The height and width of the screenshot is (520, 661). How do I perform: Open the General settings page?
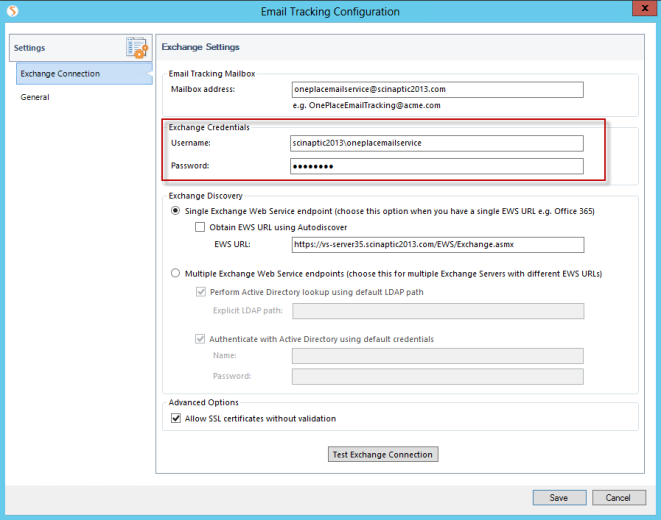click(35, 97)
